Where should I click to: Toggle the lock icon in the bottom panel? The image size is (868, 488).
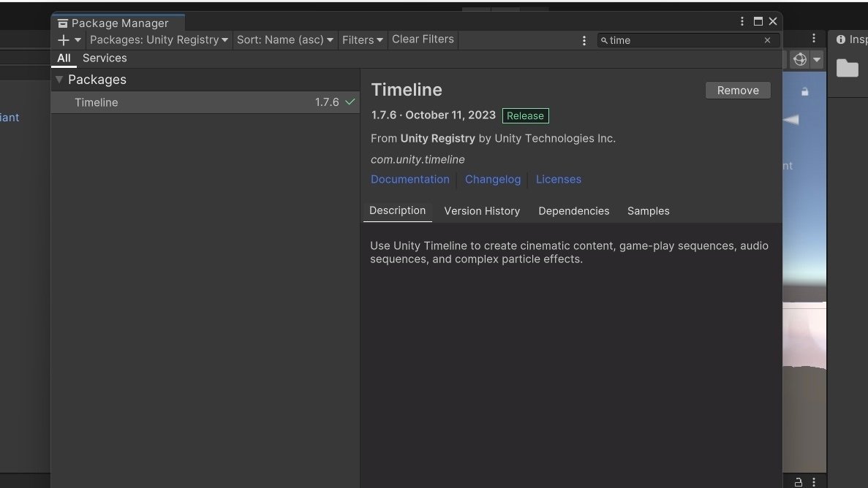[x=799, y=482]
